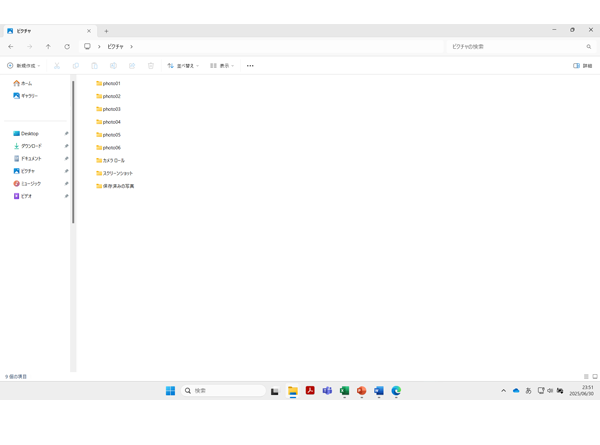The width and height of the screenshot is (600, 445).
Task: Open the 新規作成 (New) dropdown
Action: click(x=24, y=66)
